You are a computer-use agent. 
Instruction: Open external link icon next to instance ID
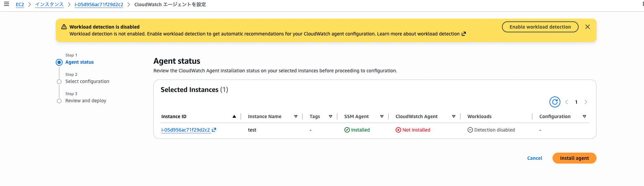point(214,130)
